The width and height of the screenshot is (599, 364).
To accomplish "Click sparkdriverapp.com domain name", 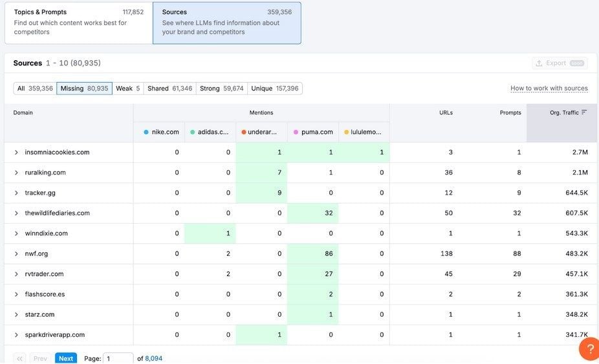I will [54, 335].
